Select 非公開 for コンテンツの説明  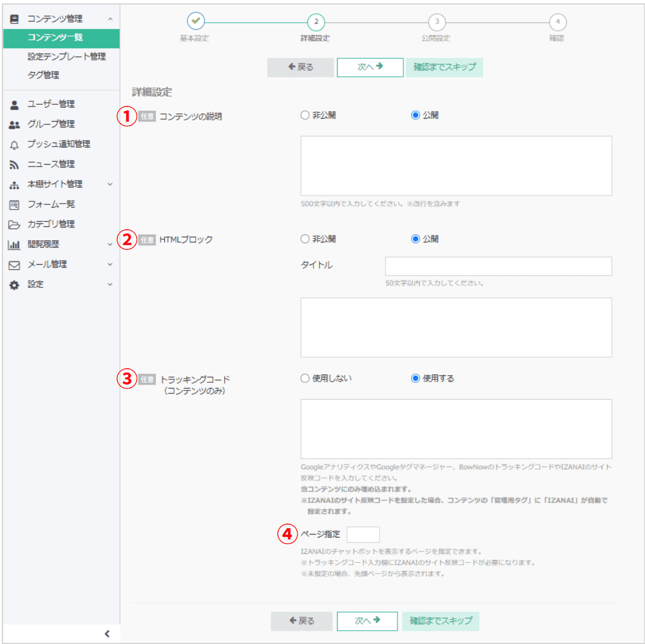[x=305, y=115]
